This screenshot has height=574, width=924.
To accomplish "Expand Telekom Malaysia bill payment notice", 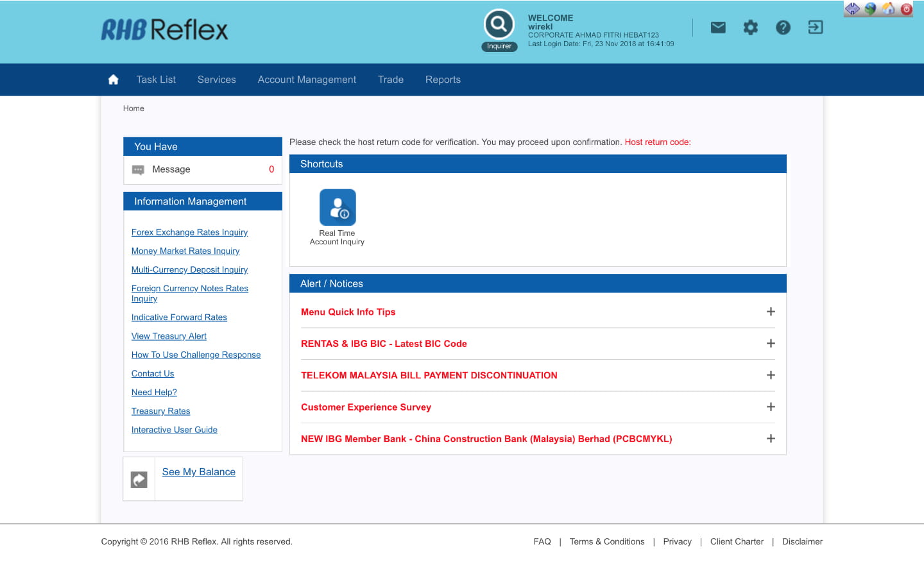I will pos(771,375).
